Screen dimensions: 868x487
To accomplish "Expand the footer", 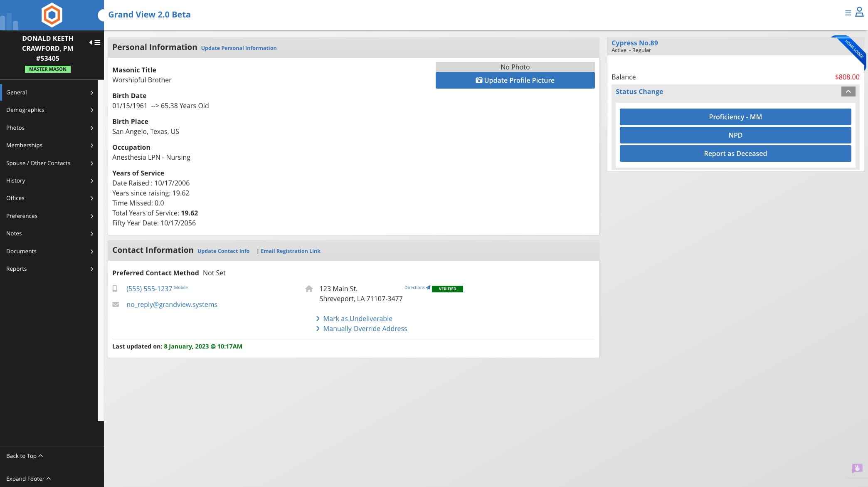I will (28, 479).
